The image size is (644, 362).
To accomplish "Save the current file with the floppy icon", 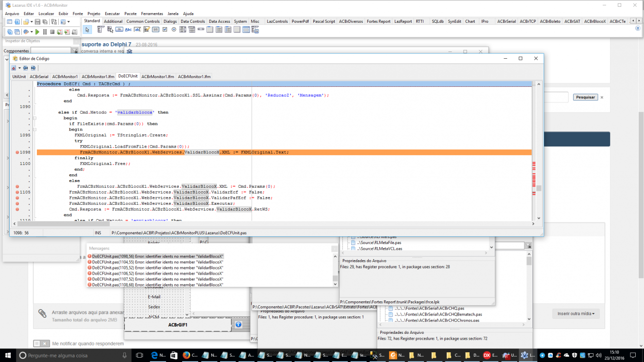I will (x=37, y=22).
